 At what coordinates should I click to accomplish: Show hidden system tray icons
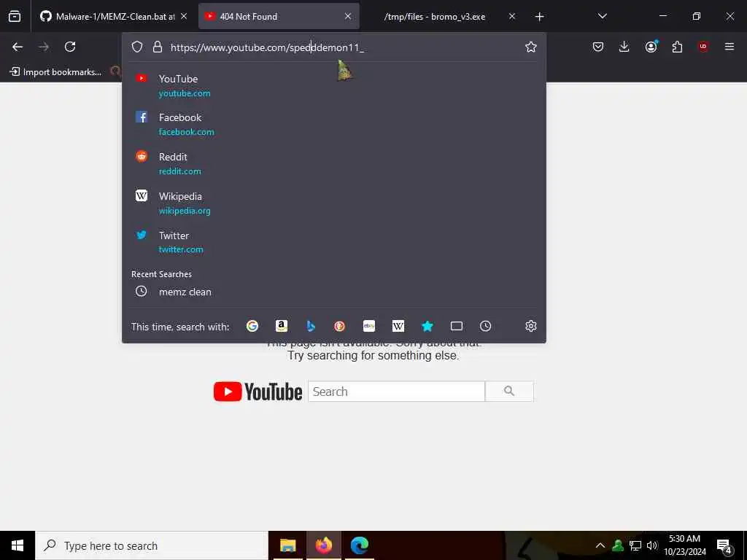pyautogui.click(x=600, y=545)
